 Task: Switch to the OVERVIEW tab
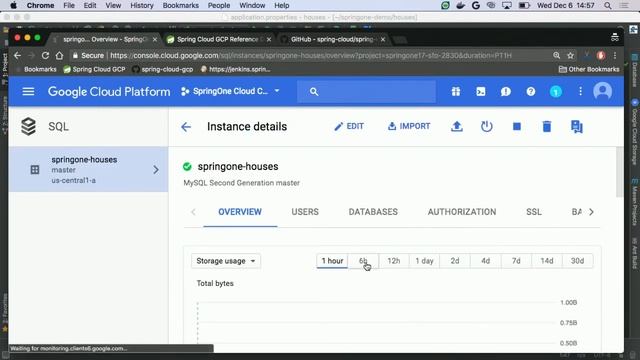click(x=240, y=212)
